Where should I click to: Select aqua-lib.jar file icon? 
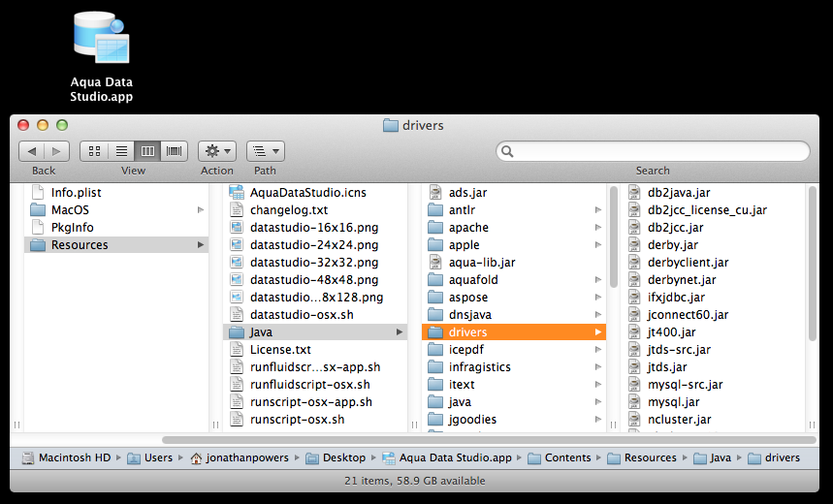pos(435,263)
